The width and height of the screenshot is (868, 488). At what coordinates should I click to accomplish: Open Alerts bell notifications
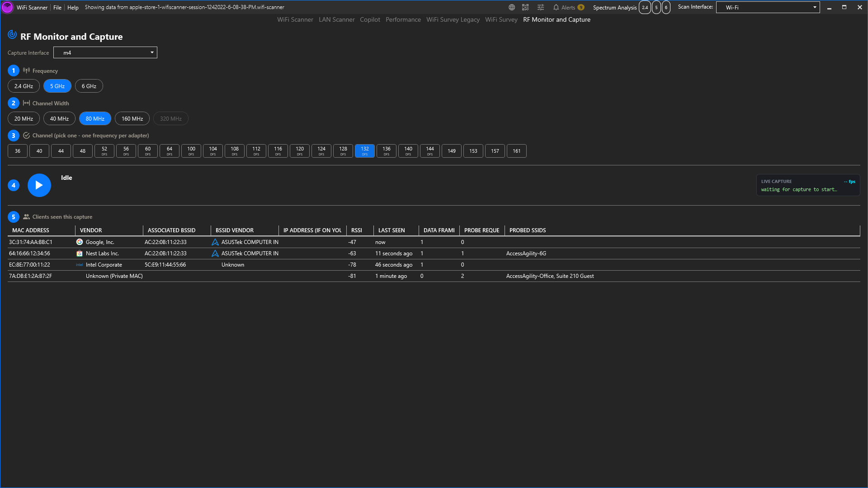[x=568, y=7]
